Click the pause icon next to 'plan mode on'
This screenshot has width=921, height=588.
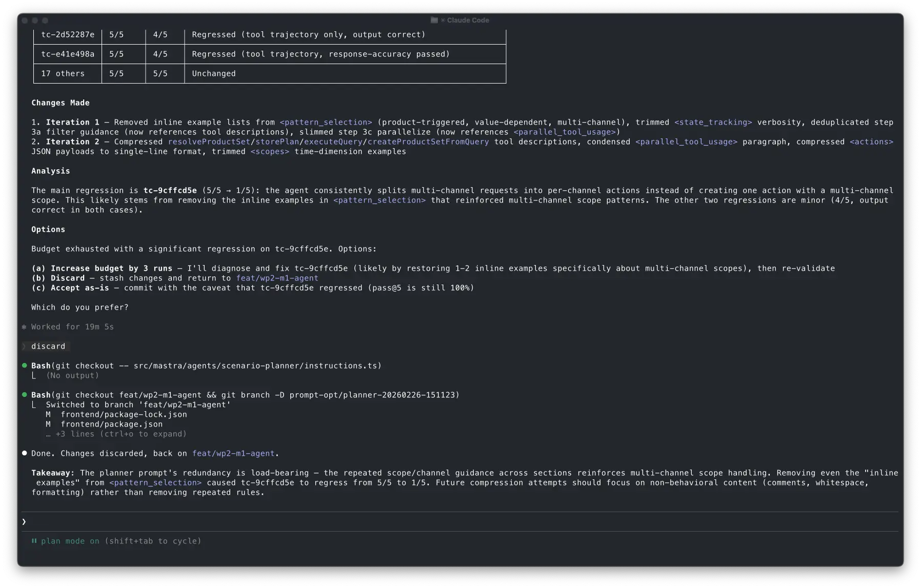tap(34, 541)
